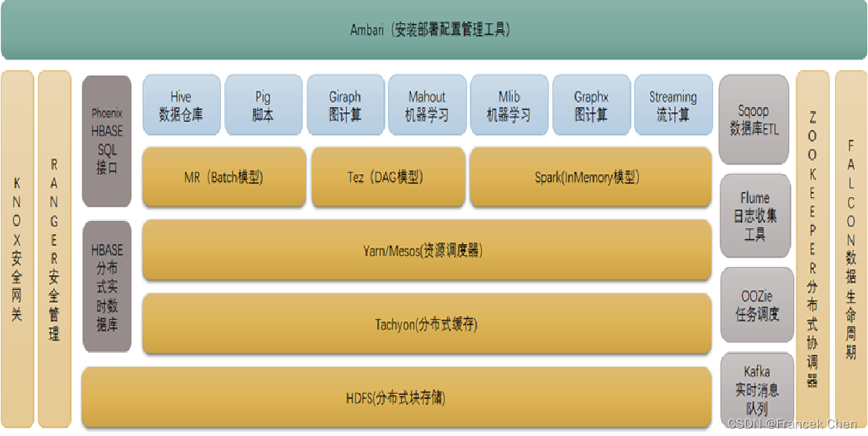Select the Kafka real-time message queue box

coord(753,390)
